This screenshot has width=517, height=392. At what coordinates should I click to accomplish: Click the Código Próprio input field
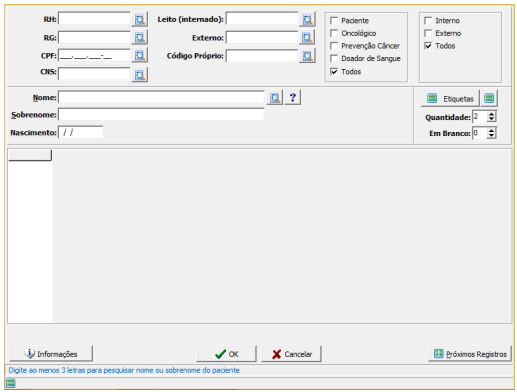pos(262,56)
